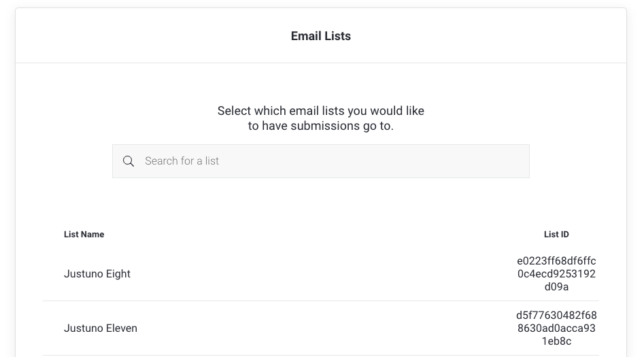Click the ID line '0c4ecd9253192'
644x357 pixels.
tap(556, 274)
